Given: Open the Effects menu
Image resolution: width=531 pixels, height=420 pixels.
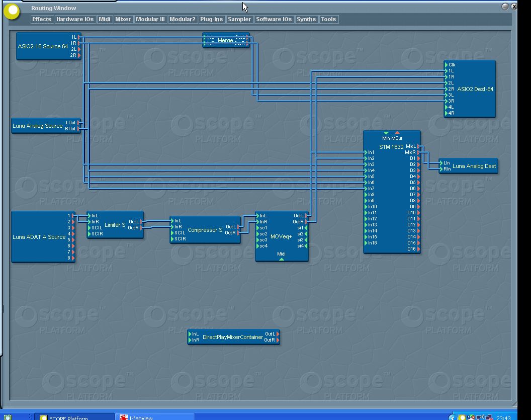Looking at the screenshot, I should pyautogui.click(x=42, y=19).
